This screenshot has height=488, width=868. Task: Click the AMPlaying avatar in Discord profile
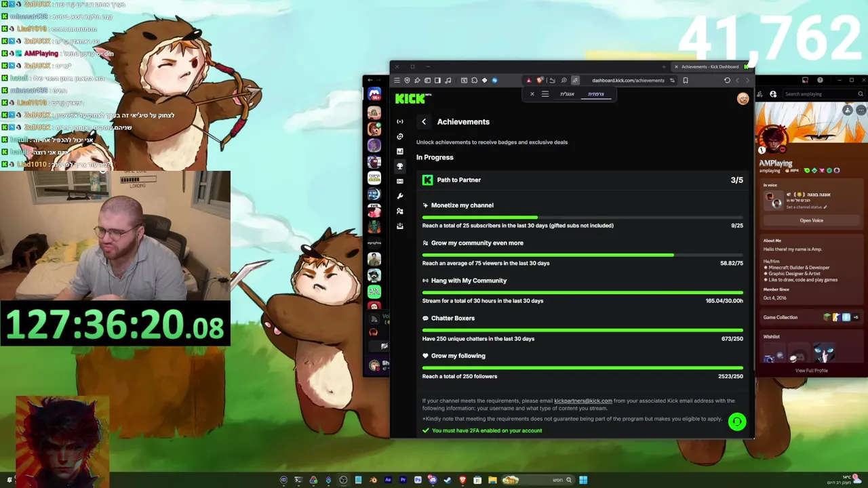tap(774, 140)
